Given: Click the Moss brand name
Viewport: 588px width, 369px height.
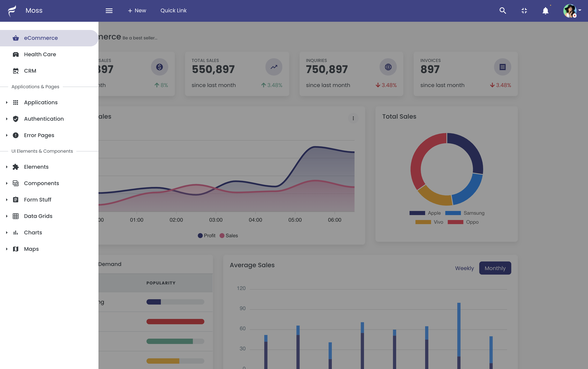Looking at the screenshot, I should (34, 10).
